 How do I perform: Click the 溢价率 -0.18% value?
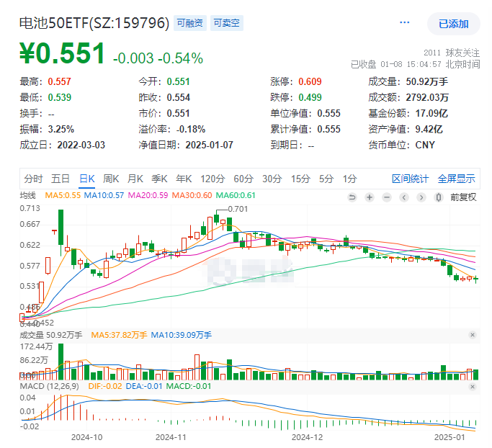[x=191, y=129]
